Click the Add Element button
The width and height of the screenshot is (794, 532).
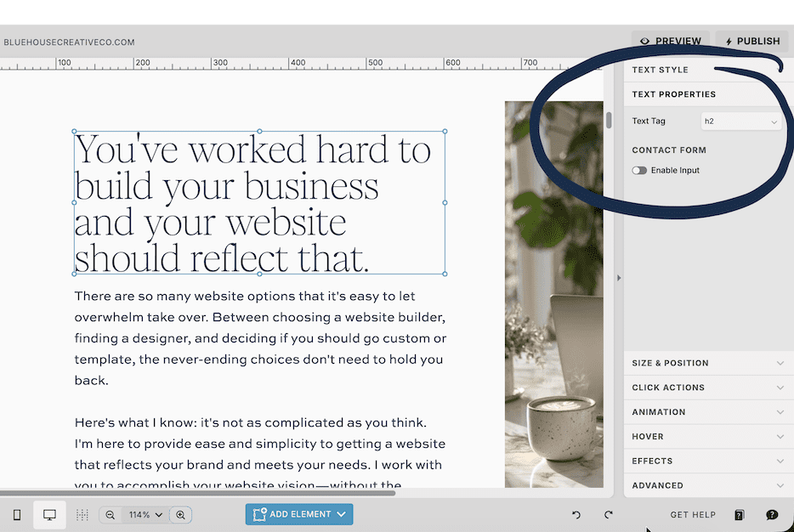[x=299, y=514]
